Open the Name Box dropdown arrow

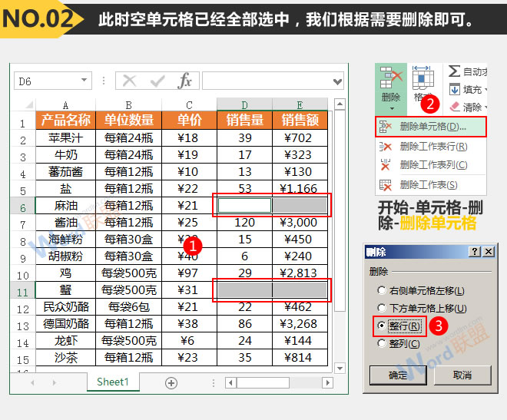84,81
